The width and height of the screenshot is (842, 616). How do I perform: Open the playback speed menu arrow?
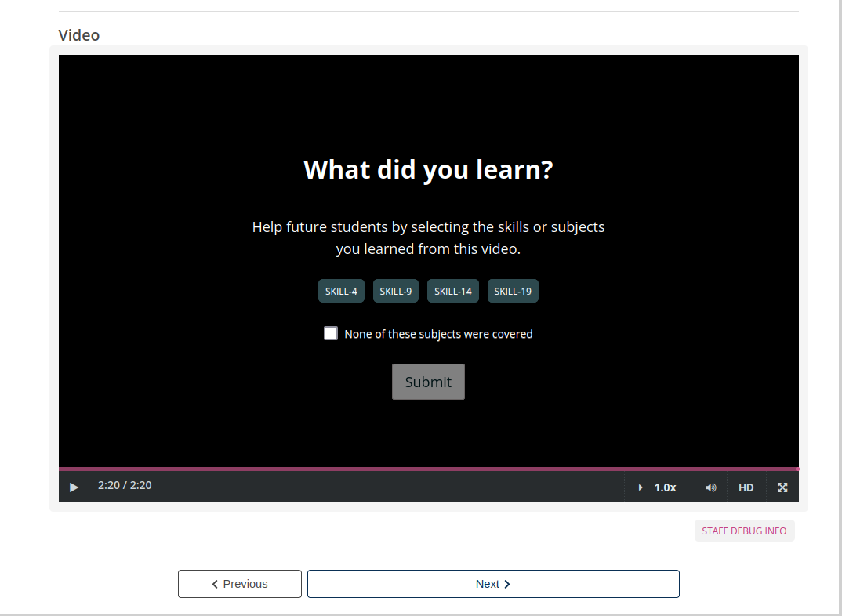[640, 487]
